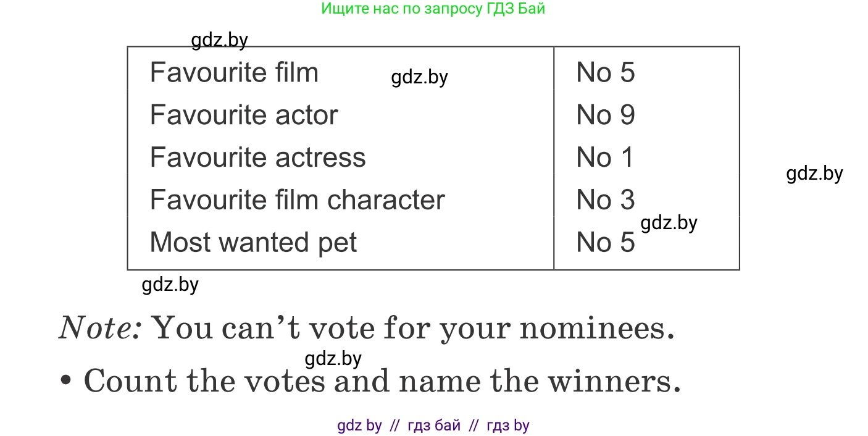Click the "No 3" cell for film character

(x=605, y=200)
